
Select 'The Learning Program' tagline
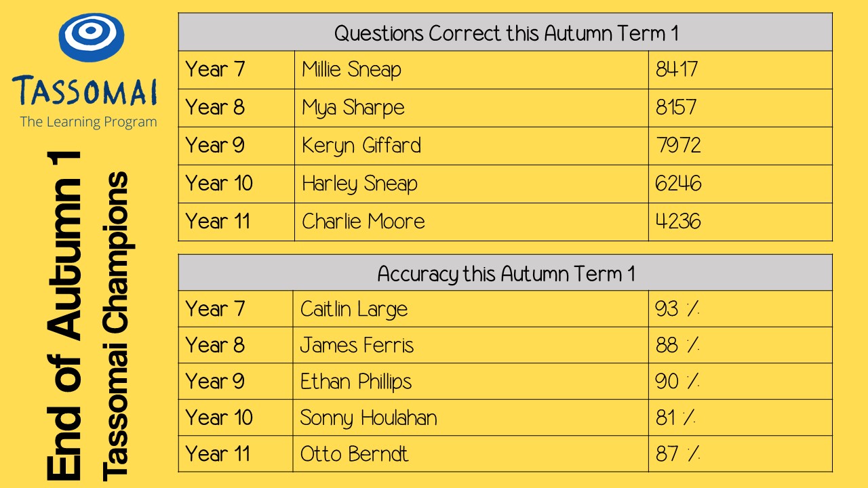(88, 122)
